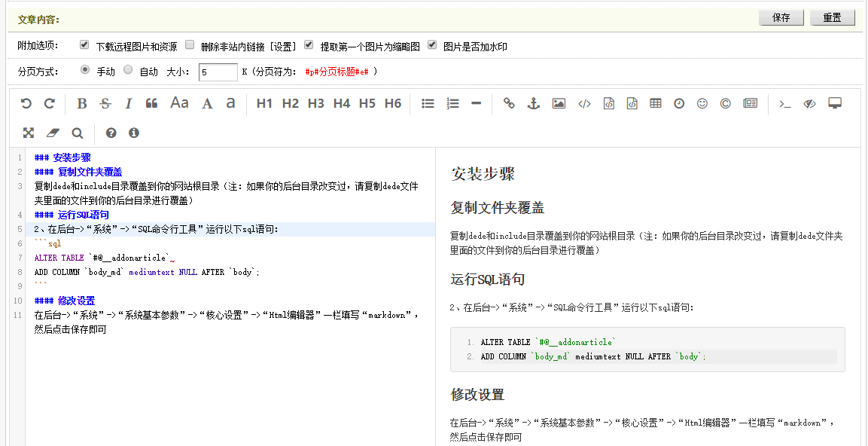Toggle 提取第一个图片为缩略图 checkbox
The width and height of the screenshot is (868, 446).
point(309,45)
